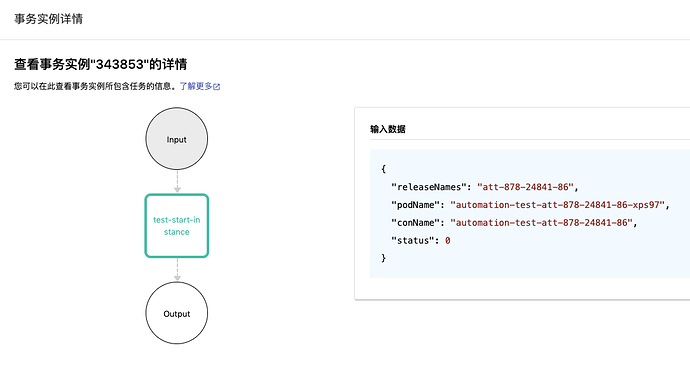
Task: Click the conName value "automation-test-att-878-24841-86"
Action: coord(541,223)
